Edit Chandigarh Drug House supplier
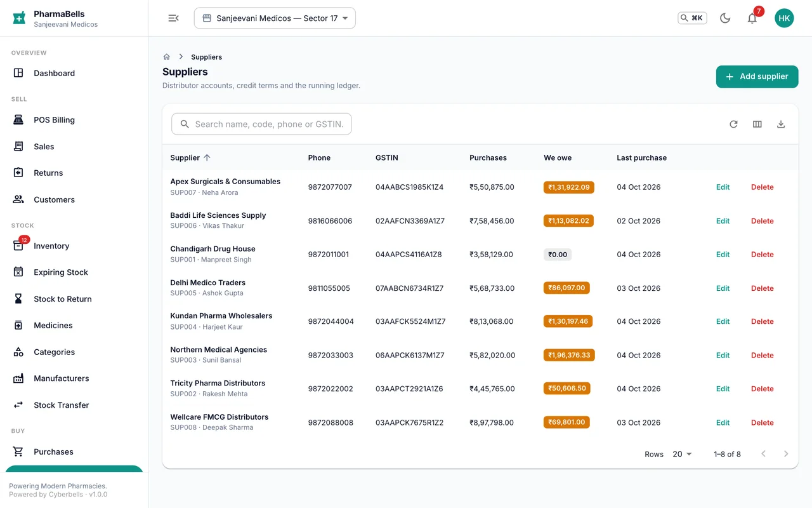 tap(723, 255)
